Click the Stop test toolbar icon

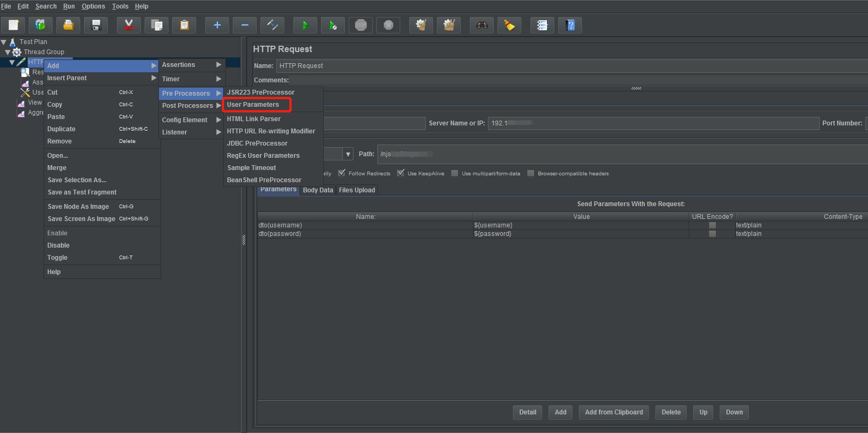(360, 25)
